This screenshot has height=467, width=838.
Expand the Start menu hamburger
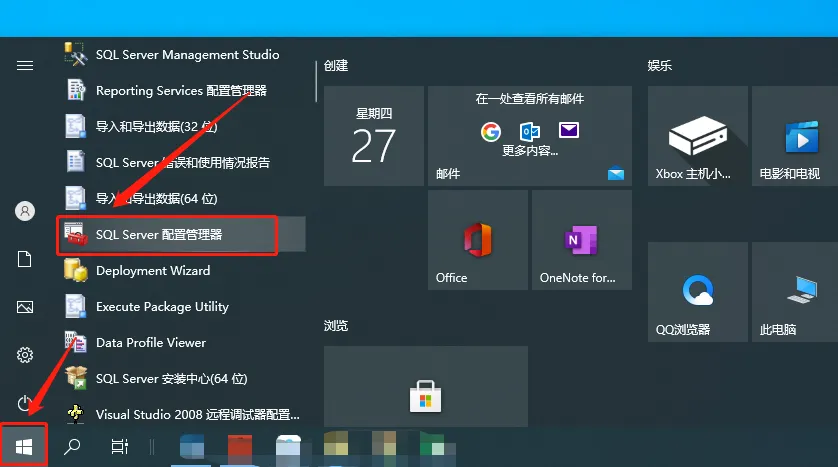tap(25, 66)
